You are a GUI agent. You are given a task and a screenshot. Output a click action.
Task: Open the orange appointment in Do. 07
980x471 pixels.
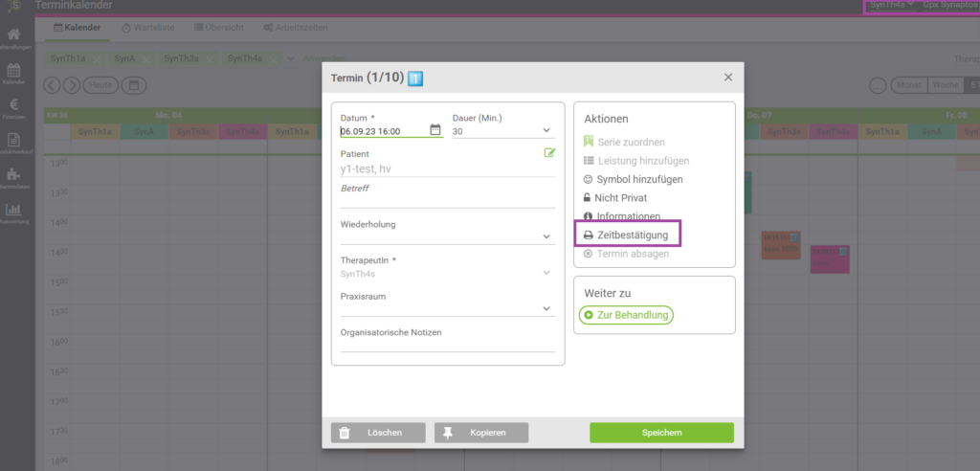781,245
